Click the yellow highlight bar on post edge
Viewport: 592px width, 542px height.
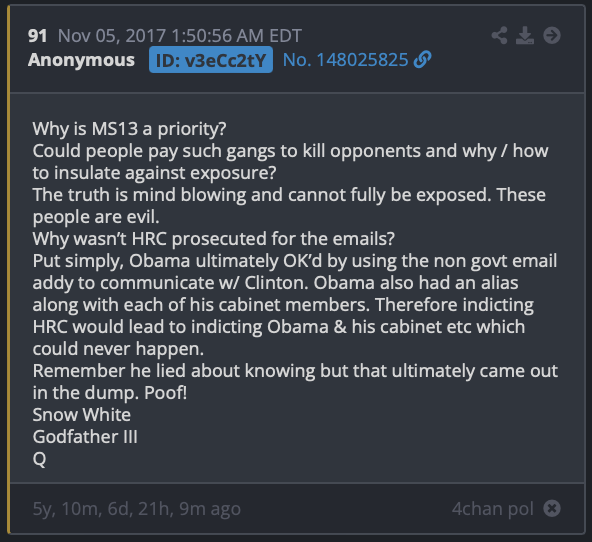pos(8,269)
